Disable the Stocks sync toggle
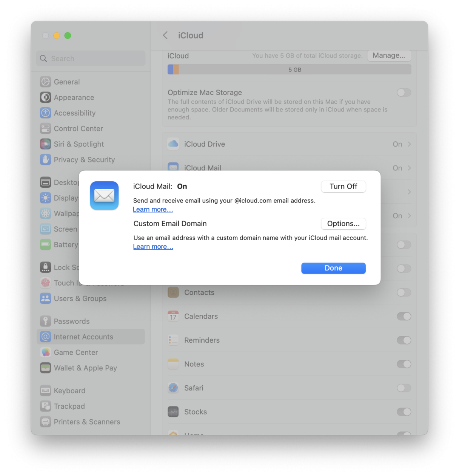This screenshot has width=459, height=476. (x=404, y=412)
